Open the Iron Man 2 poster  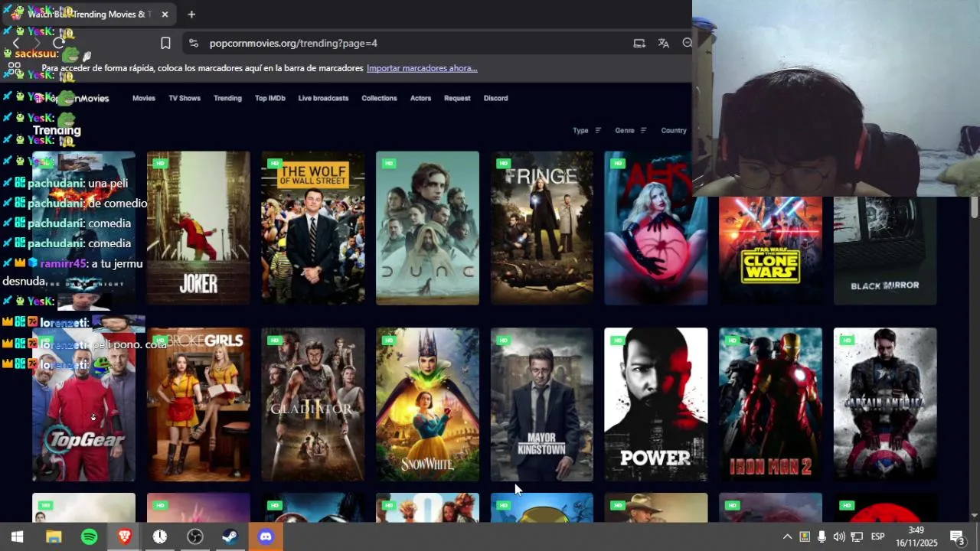click(x=770, y=405)
